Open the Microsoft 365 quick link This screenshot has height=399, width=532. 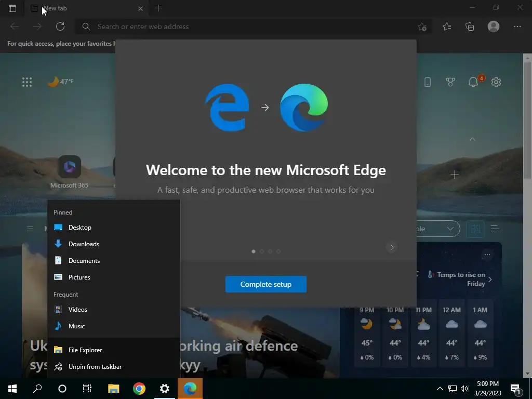pyautogui.click(x=69, y=172)
